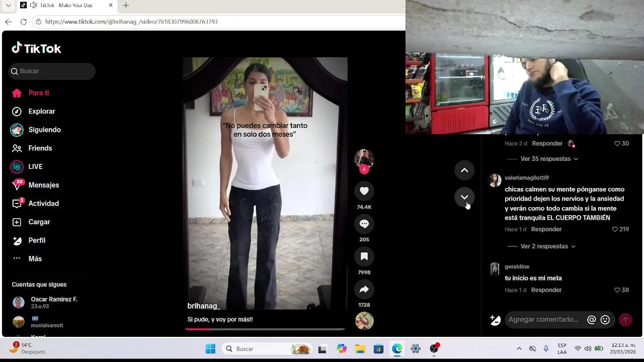This screenshot has height=362, width=644.
Task: Seek in the video progress bar
Action: pos(265,329)
